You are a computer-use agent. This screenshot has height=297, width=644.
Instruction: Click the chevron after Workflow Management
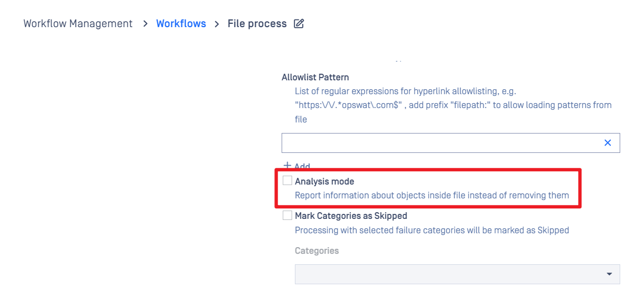pos(145,24)
